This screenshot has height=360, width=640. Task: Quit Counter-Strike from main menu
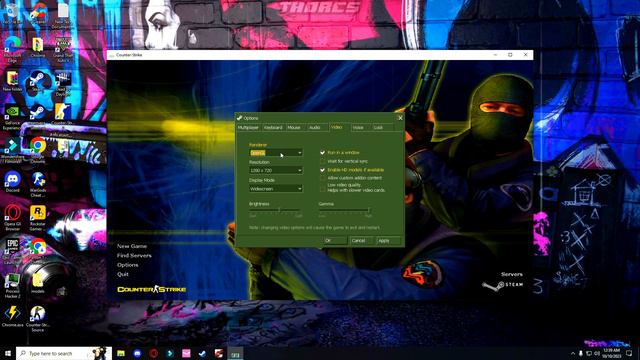[x=122, y=274]
